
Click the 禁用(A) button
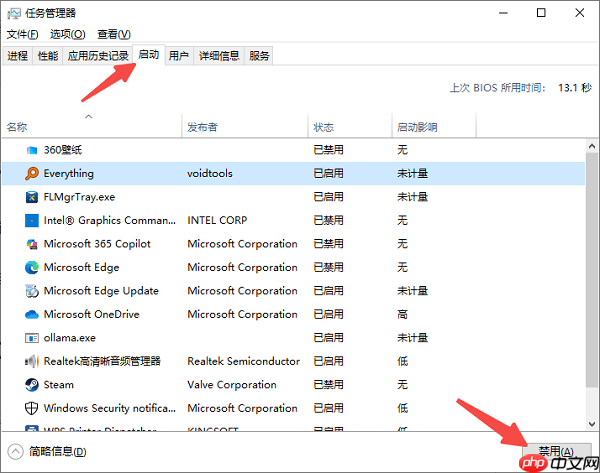556,452
